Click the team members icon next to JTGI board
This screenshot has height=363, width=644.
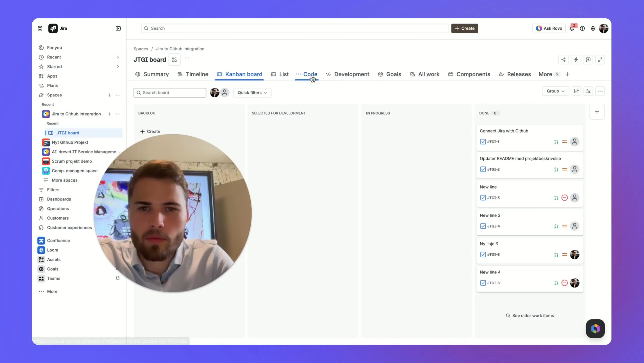coord(174,59)
